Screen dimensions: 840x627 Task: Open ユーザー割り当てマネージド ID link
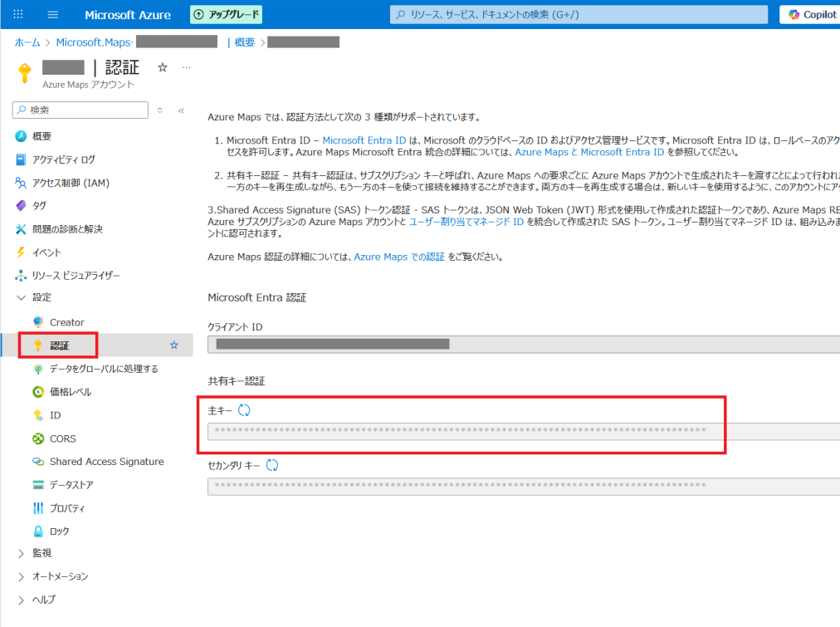coord(466,222)
